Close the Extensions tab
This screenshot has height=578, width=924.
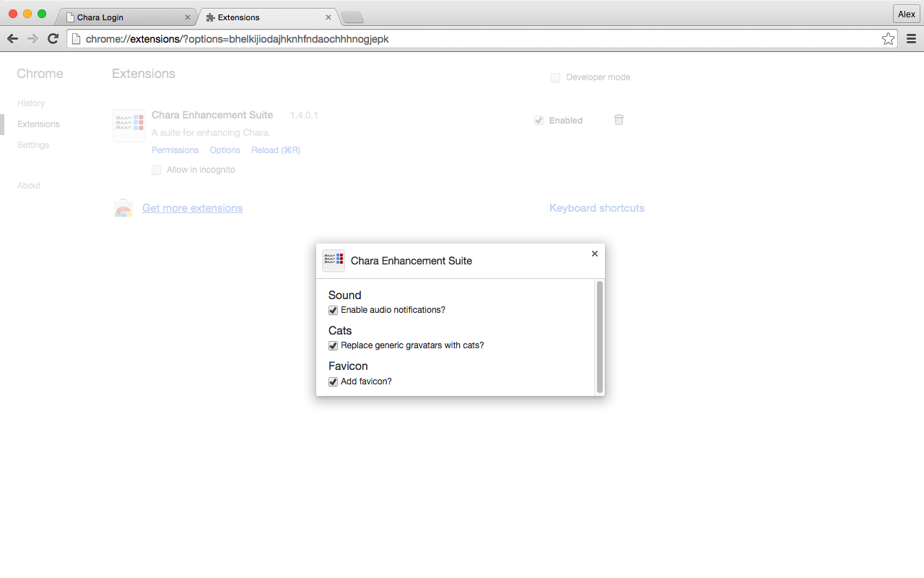tap(328, 17)
